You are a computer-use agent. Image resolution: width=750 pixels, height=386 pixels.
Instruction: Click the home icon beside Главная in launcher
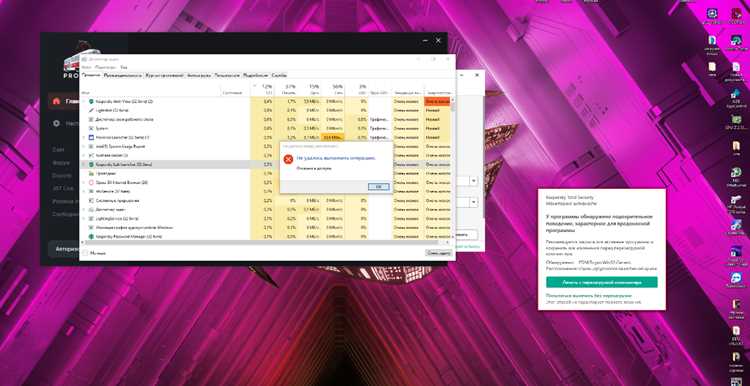point(56,101)
